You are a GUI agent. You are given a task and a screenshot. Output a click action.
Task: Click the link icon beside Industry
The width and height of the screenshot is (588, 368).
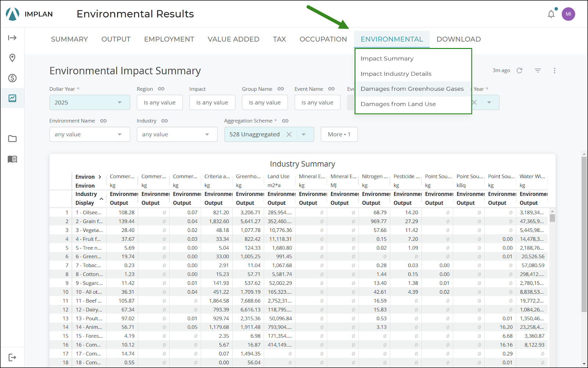point(164,121)
